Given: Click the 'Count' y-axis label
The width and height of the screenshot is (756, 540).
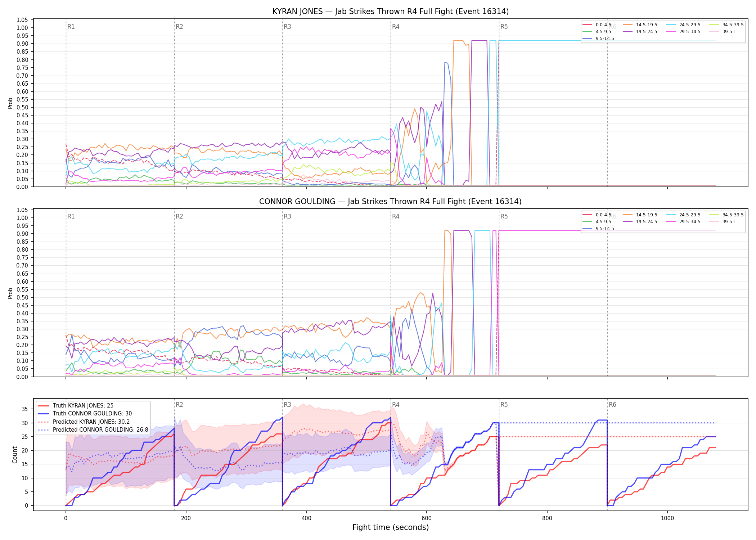Looking at the screenshot, I should (x=15, y=455).
